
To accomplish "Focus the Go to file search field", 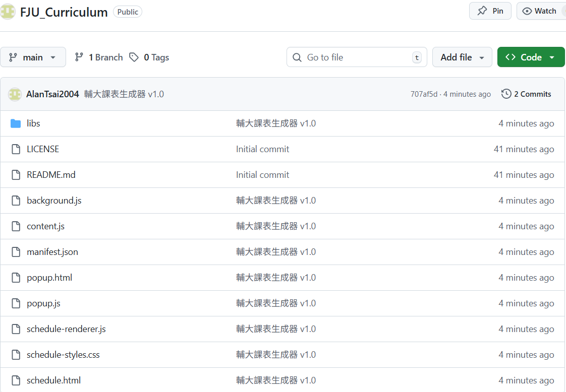I will [357, 57].
